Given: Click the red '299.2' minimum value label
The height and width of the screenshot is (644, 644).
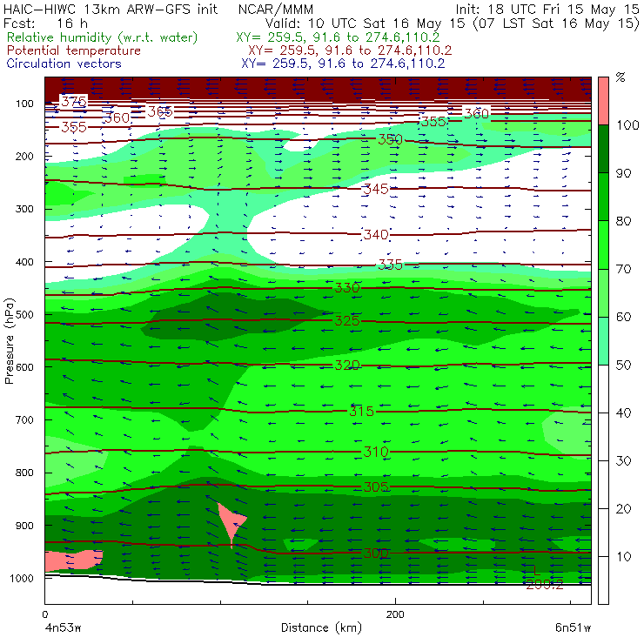Looking at the screenshot, I should 544,584.
